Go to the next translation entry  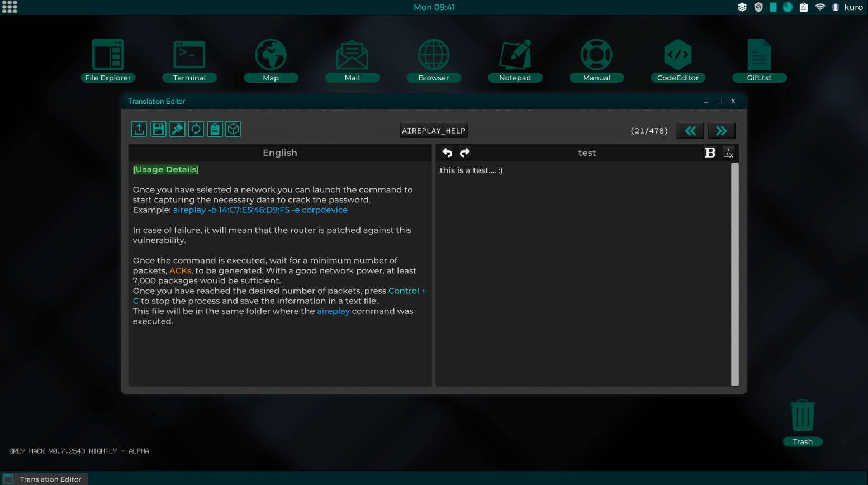pyautogui.click(x=721, y=131)
